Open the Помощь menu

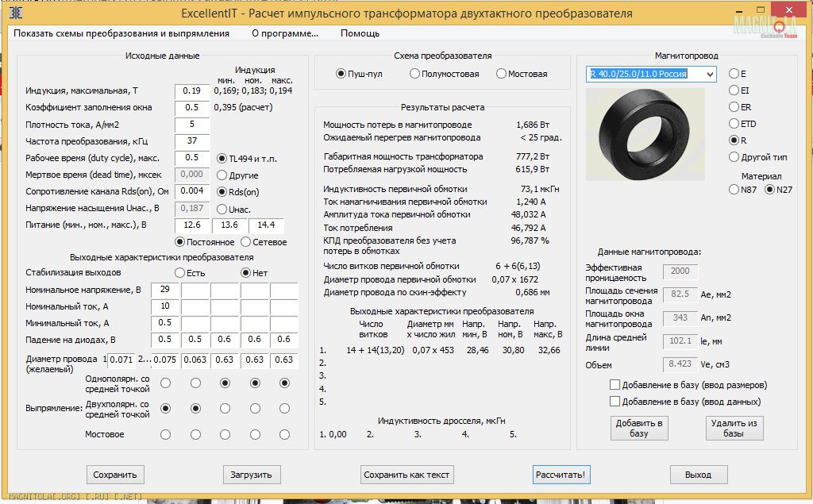pyautogui.click(x=360, y=33)
